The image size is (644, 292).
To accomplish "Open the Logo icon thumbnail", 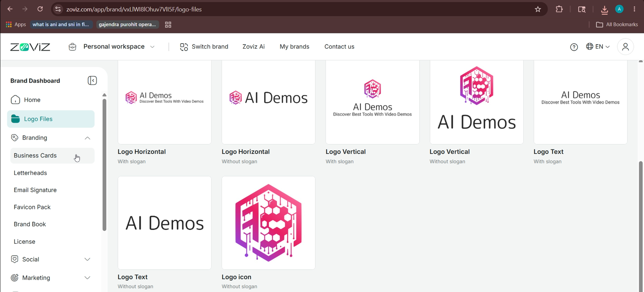I will pyautogui.click(x=268, y=223).
